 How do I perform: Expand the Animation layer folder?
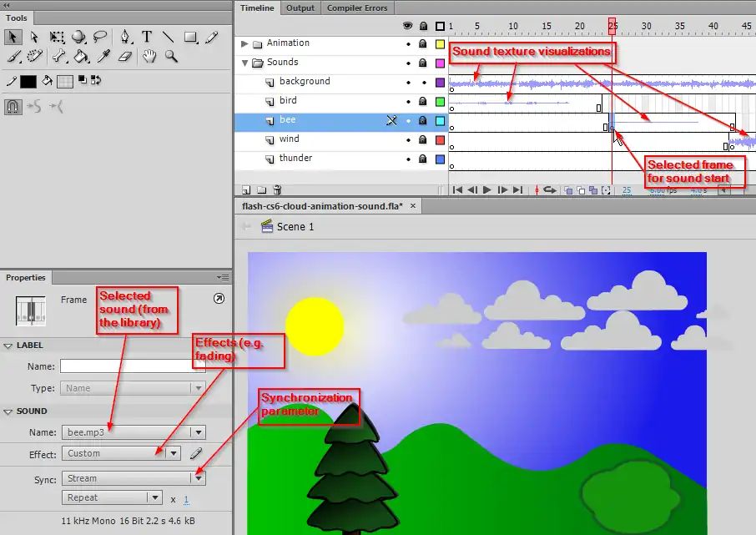tap(244, 43)
